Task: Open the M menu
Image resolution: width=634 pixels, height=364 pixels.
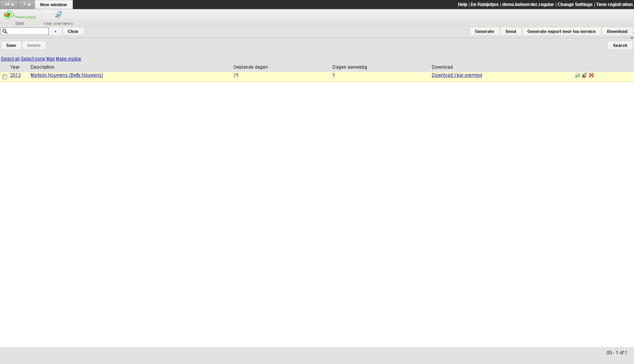Action: point(9,5)
